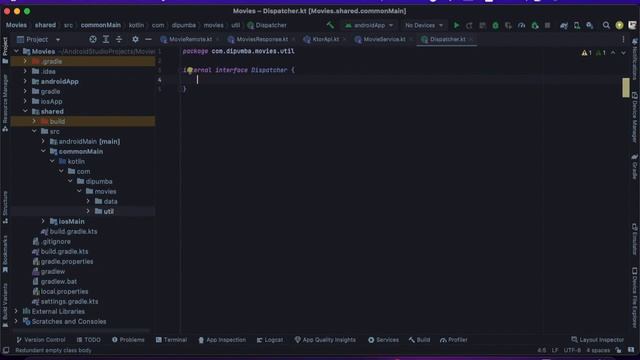Run the app with green play button
The height and width of the screenshot is (360, 640).
point(456,25)
